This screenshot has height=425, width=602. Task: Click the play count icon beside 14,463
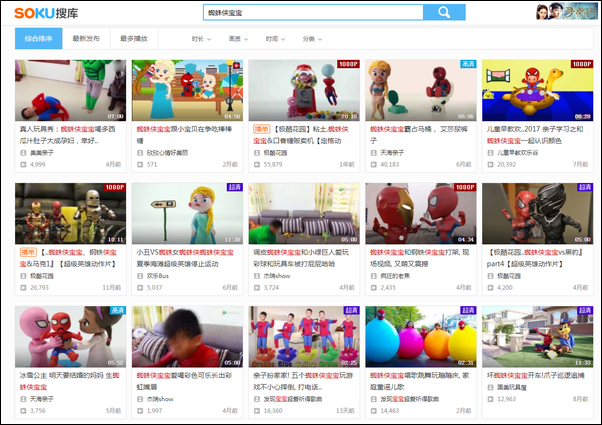coord(374,411)
